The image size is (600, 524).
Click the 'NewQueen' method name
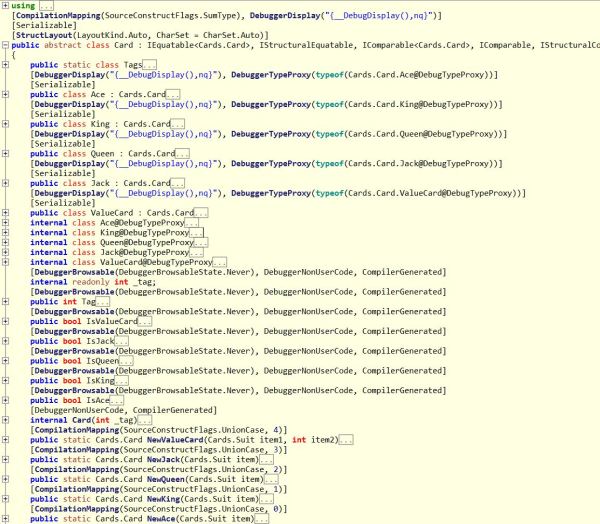(166, 480)
